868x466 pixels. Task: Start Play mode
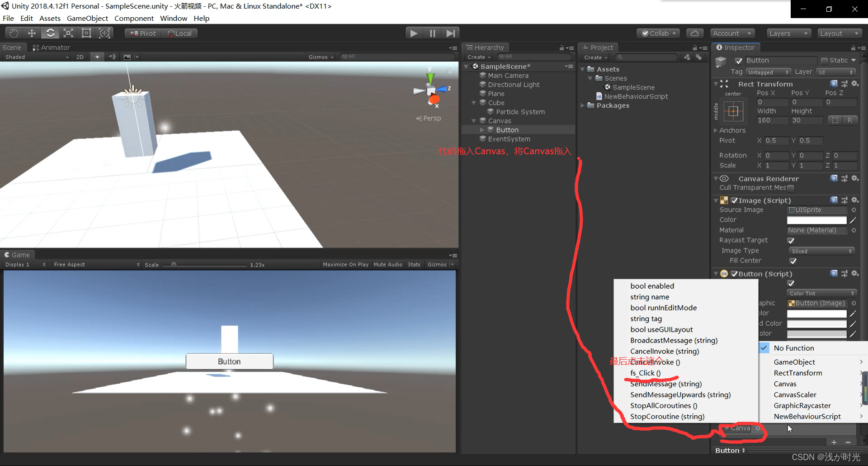[414, 33]
